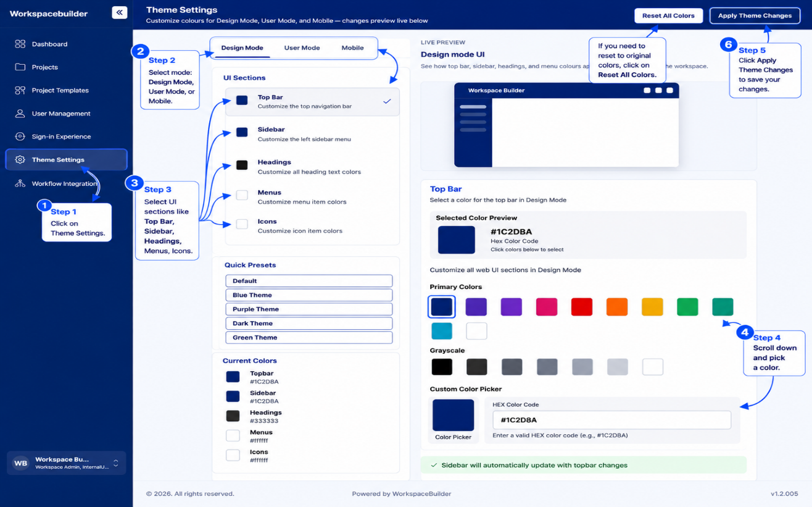The height and width of the screenshot is (507, 812).
Task: Click the Icons swatch in Current Colors
Action: coord(233,455)
